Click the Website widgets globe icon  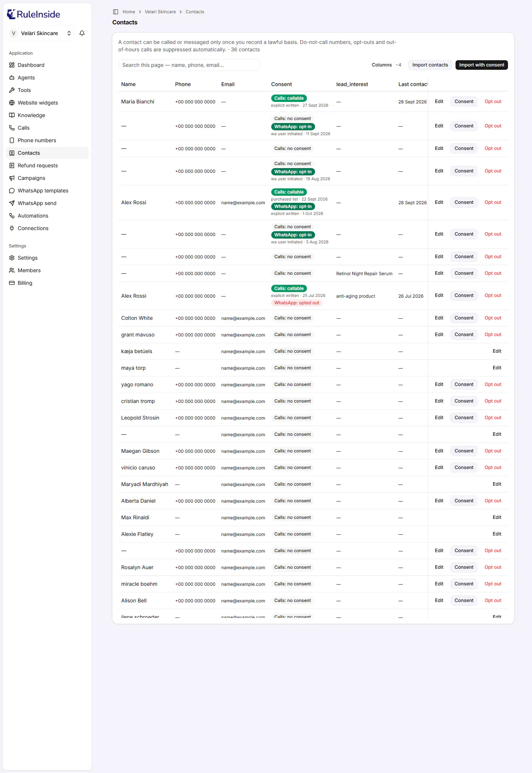(x=12, y=103)
